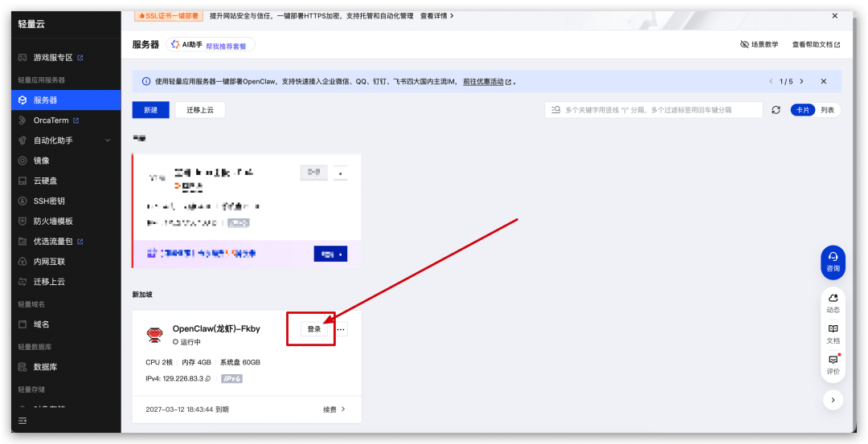Go to 内网互联 in the sidebar

[49, 262]
